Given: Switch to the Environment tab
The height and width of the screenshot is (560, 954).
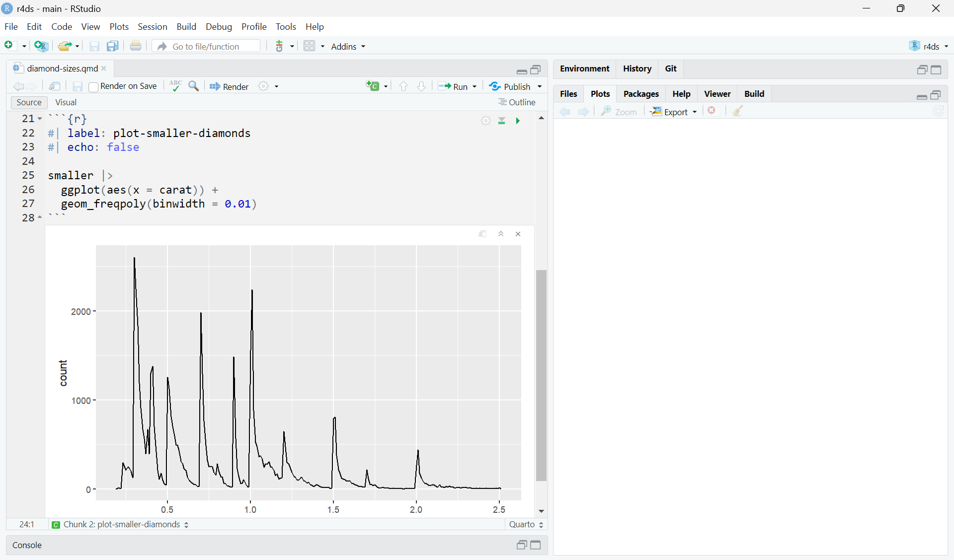Looking at the screenshot, I should pos(584,69).
